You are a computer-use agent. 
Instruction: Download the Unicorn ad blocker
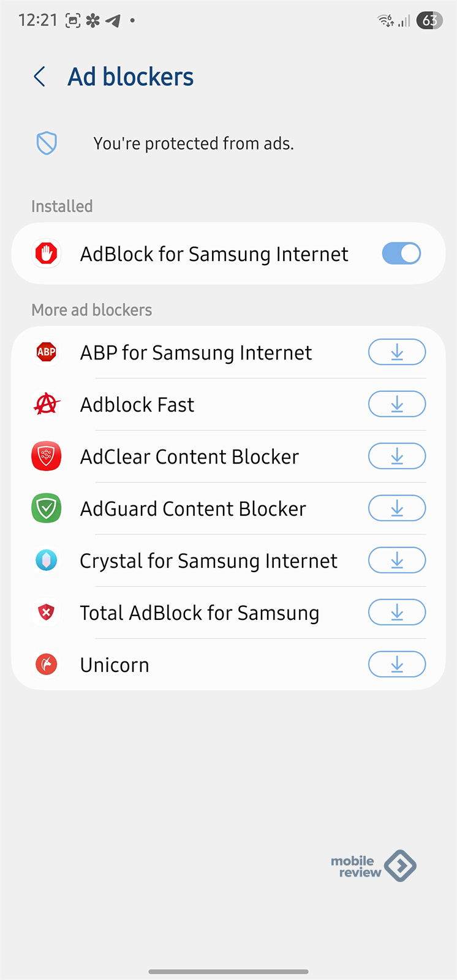[x=397, y=665]
